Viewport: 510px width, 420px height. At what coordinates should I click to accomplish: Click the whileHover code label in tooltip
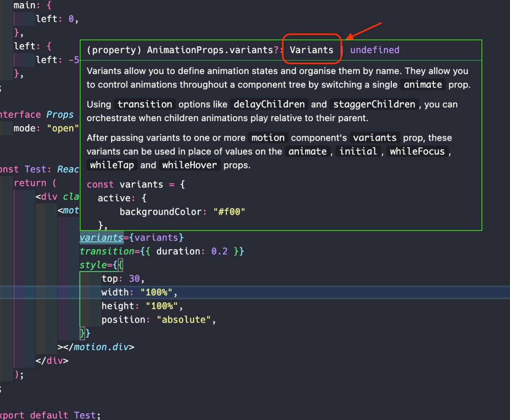190,165
